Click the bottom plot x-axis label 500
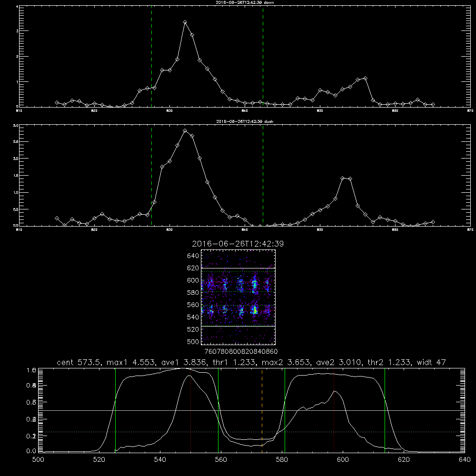The width and height of the screenshot is (476, 476). pos(38,460)
